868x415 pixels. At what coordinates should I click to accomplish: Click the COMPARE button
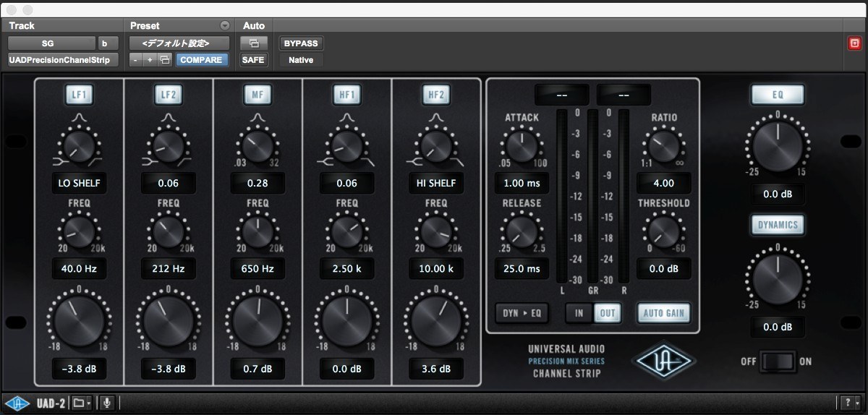coord(200,60)
